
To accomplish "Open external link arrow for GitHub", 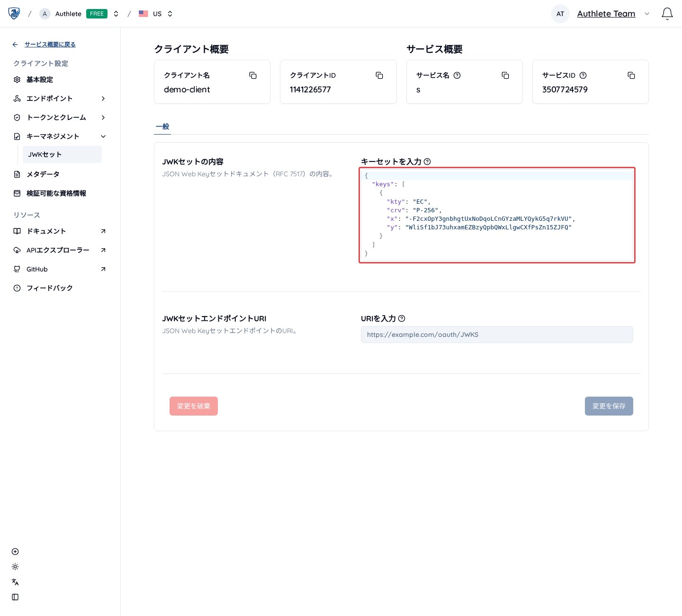I will 103,269.
